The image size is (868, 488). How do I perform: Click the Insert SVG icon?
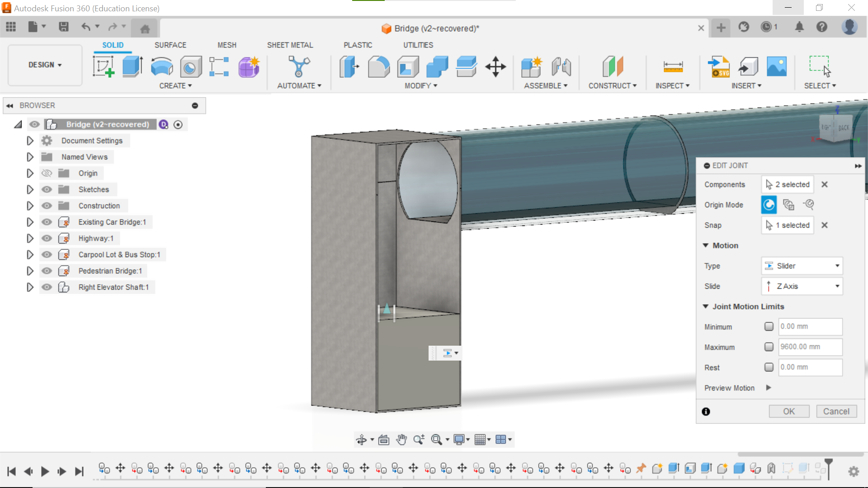coord(719,67)
